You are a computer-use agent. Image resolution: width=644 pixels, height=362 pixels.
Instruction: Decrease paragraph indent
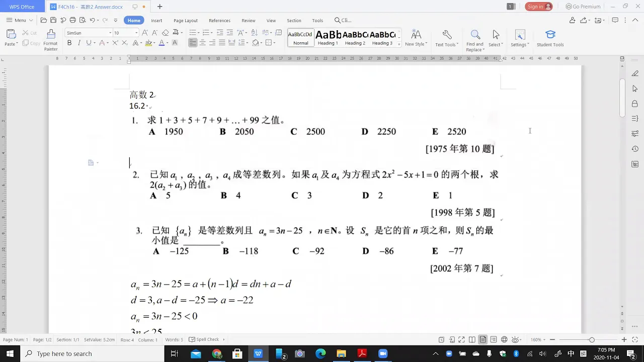click(220, 33)
